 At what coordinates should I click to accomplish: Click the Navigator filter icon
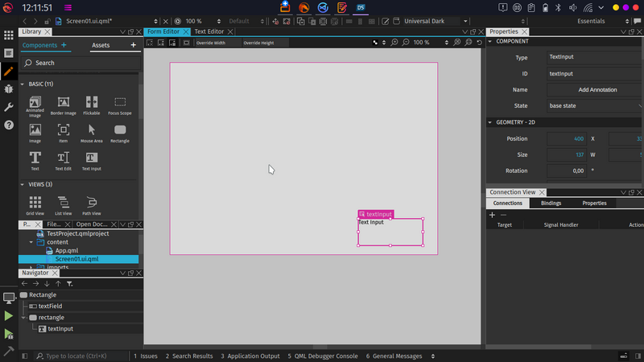click(x=69, y=284)
